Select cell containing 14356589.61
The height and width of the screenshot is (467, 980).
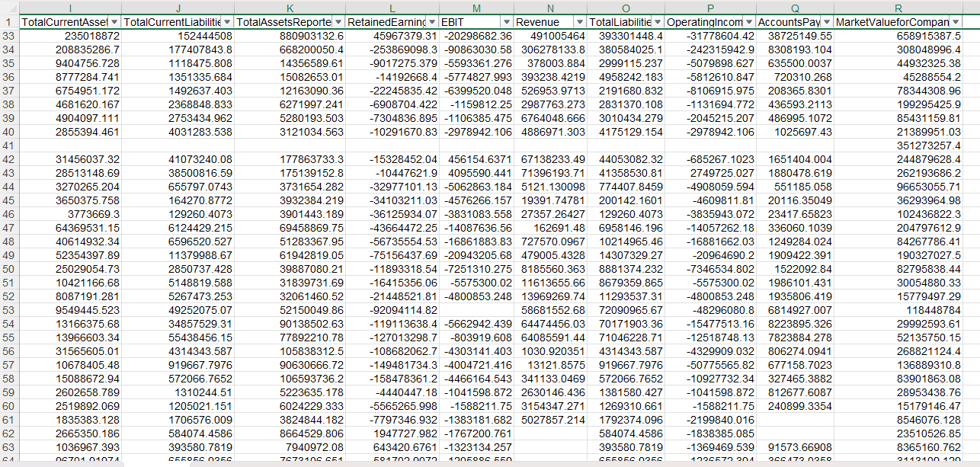click(x=289, y=63)
